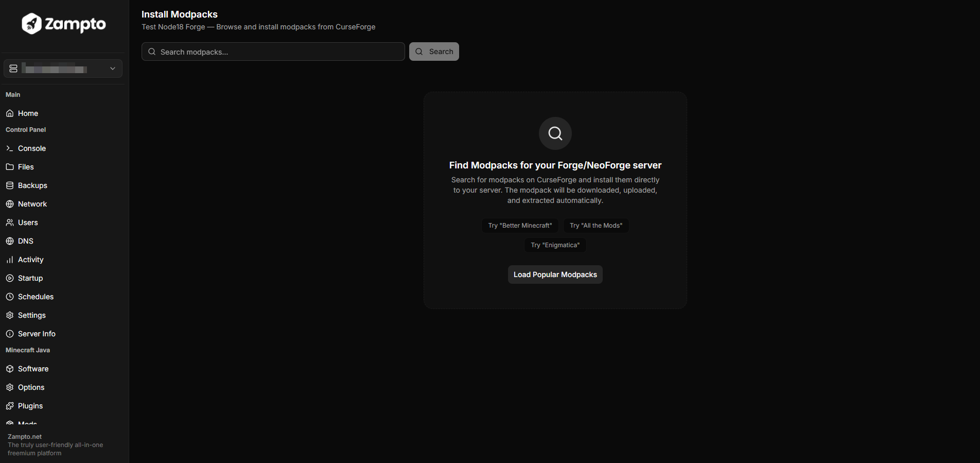Click the Plugins puzzle piece icon

coord(10,406)
